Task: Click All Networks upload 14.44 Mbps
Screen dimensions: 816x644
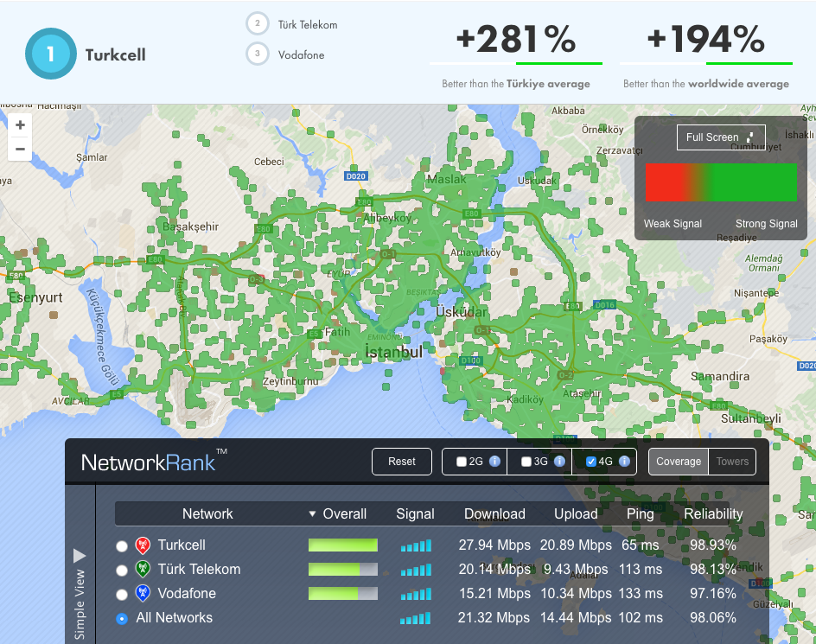Action: [576, 618]
